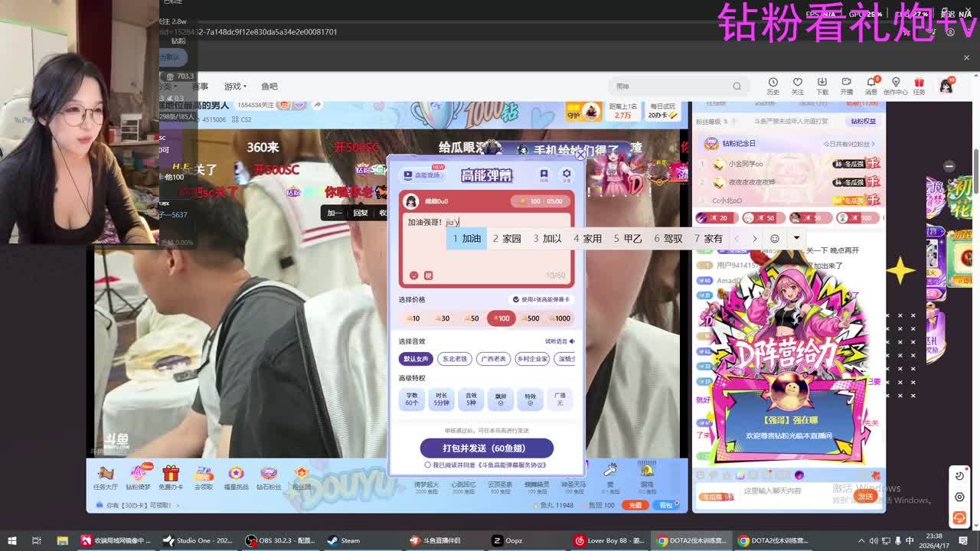Click the 免费办卡 gift box icon

point(171,475)
